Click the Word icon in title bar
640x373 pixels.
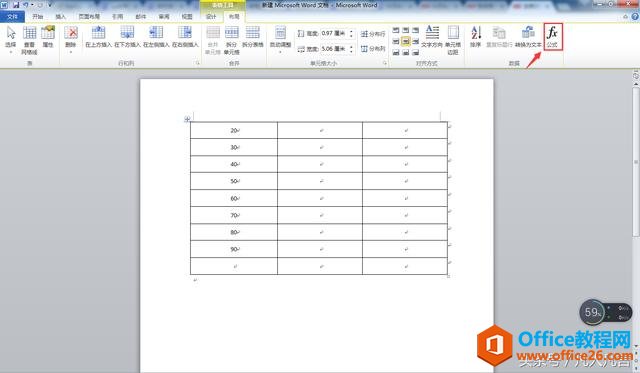4,5
